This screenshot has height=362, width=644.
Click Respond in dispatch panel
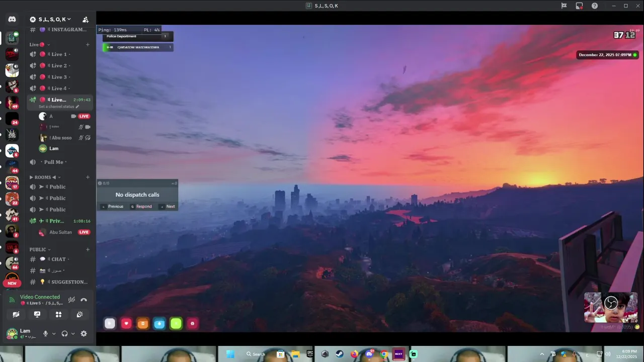point(141,207)
